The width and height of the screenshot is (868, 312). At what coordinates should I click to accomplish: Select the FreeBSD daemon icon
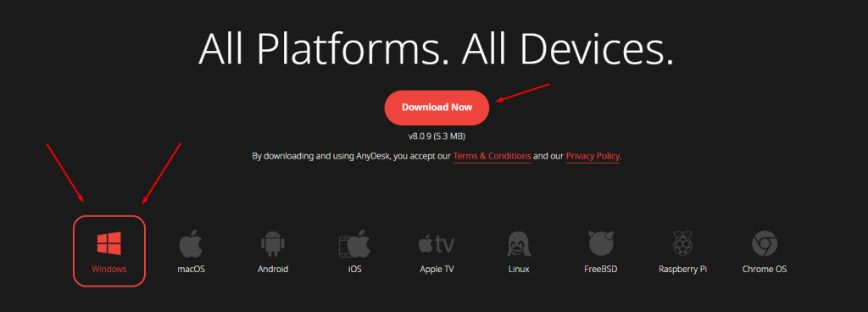(x=601, y=243)
